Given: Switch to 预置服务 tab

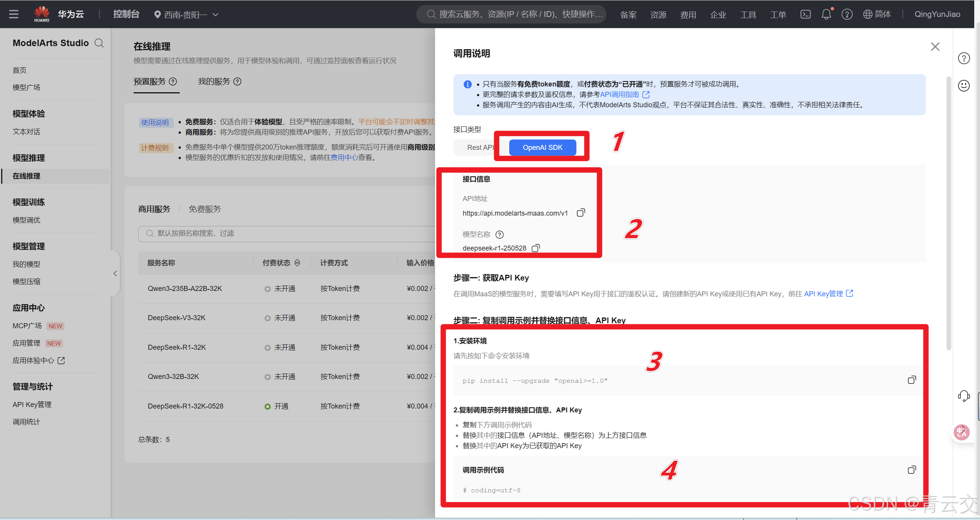Looking at the screenshot, I should [x=149, y=81].
